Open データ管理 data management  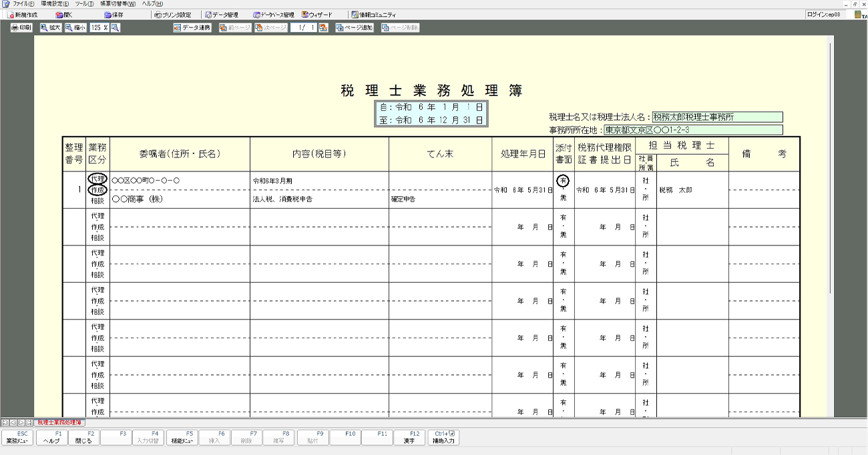click(221, 15)
